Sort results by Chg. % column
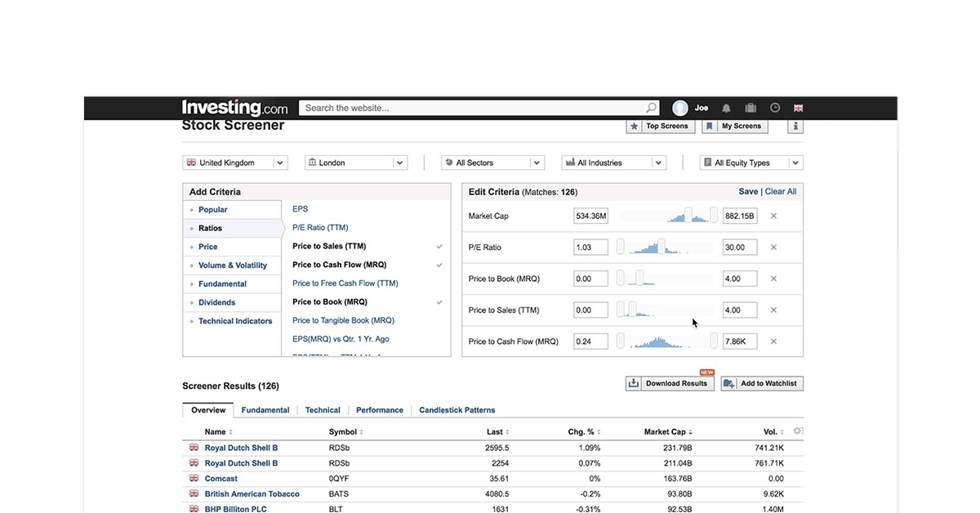This screenshot has width=980, height=513. (x=584, y=432)
